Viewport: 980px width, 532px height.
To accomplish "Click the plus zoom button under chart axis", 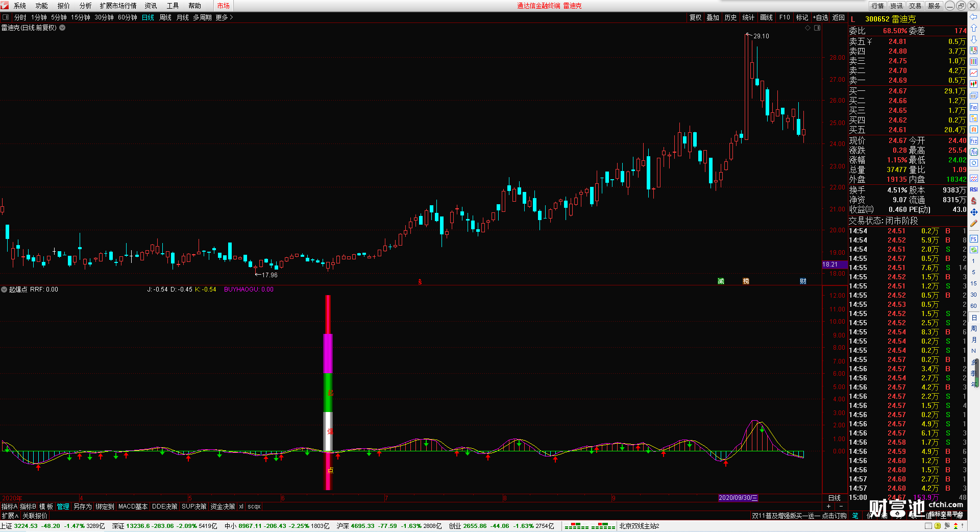I will pyautogui.click(x=828, y=506).
